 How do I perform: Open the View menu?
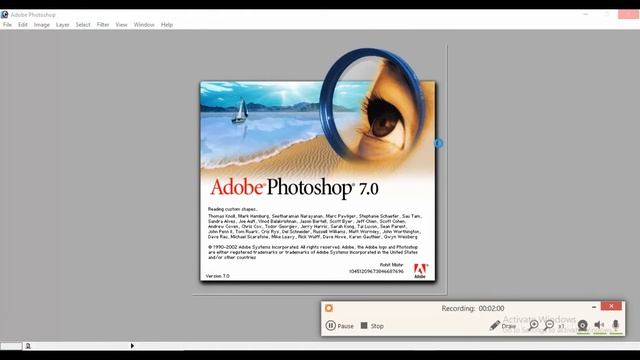(x=121, y=25)
